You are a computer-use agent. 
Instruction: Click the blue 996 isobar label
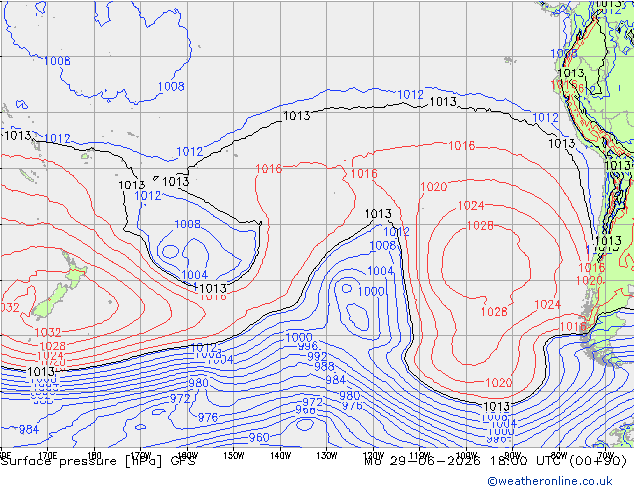pos(308,346)
